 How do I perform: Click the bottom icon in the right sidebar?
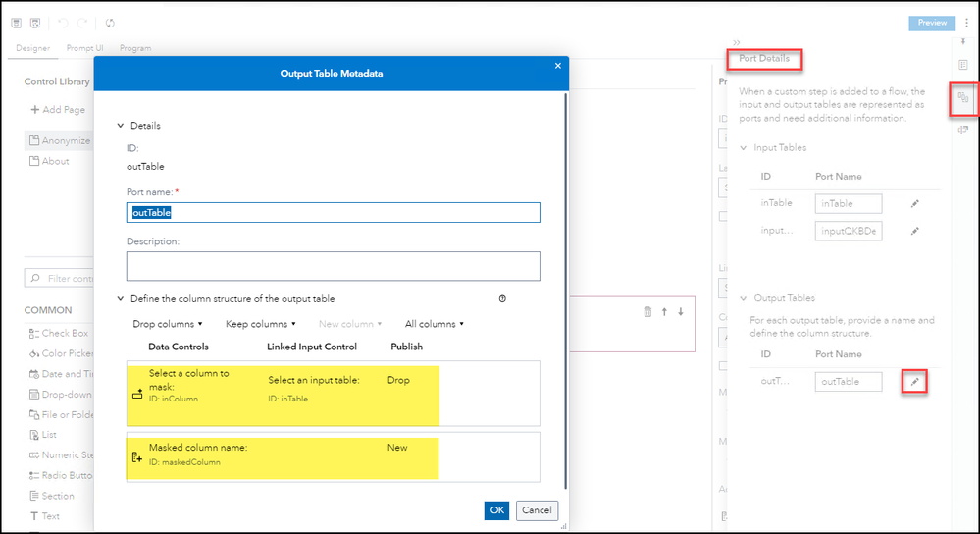tap(963, 130)
